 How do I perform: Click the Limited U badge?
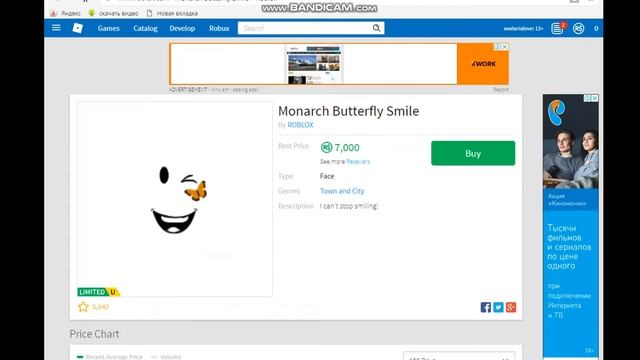[98, 292]
